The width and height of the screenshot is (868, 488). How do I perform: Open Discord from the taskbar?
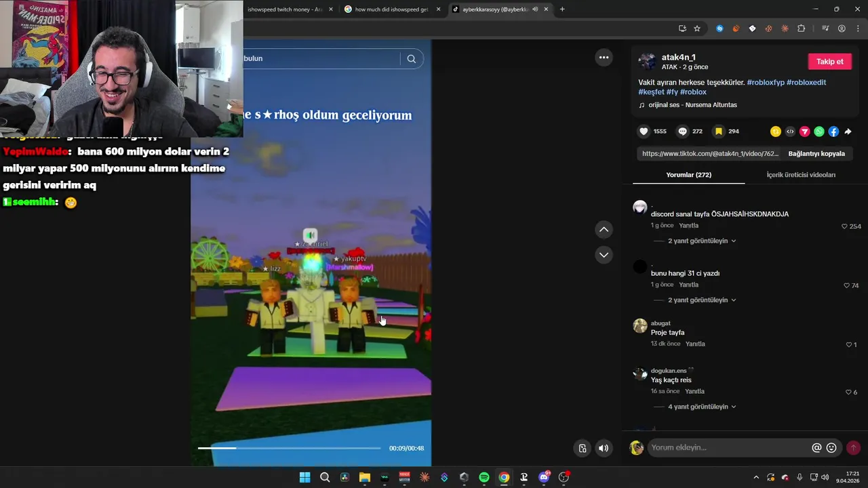tap(544, 477)
